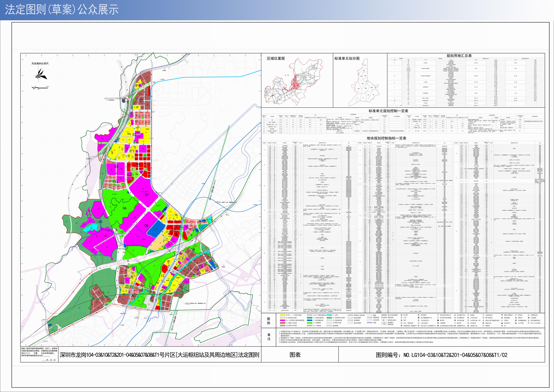Click the recycling point (再生资源回收点) icon
Image resolution: width=554 pixels, height=392 pixels.
pos(529,320)
